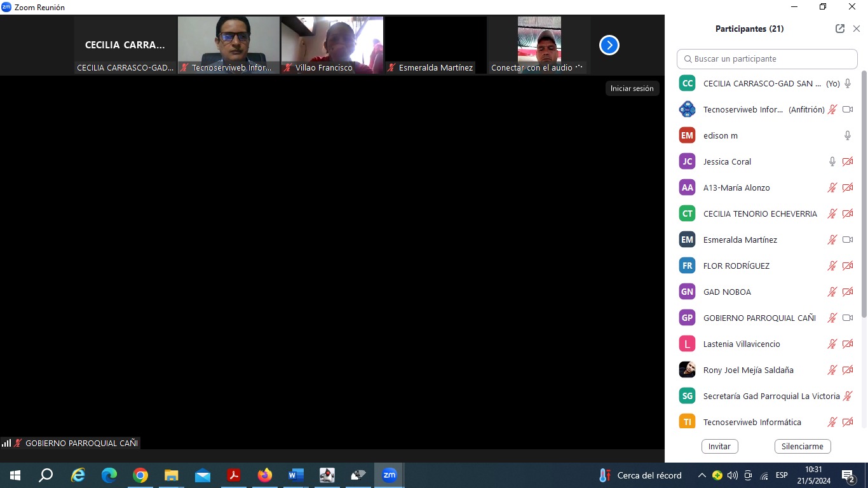The height and width of the screenshot is (488, 868).
Task: Expand hidden system tray icons arrow
Action: pyautogui.click(x=702, y=475)
